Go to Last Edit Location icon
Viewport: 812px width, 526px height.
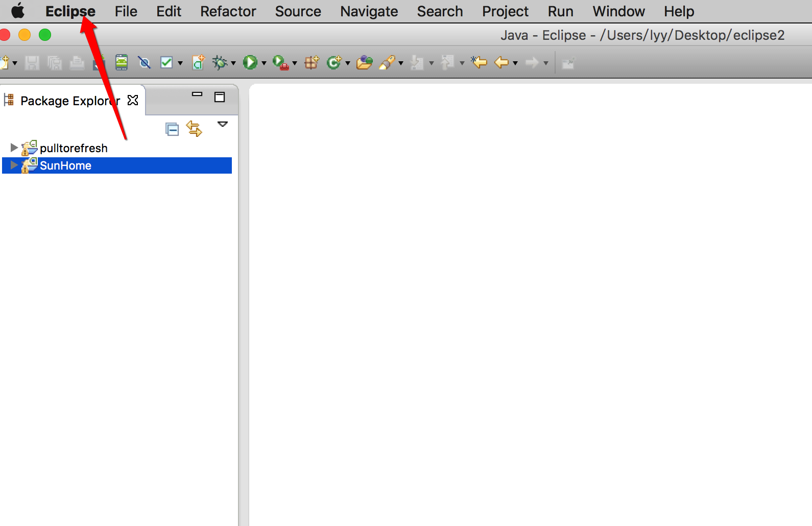click(x=479, y=62)
